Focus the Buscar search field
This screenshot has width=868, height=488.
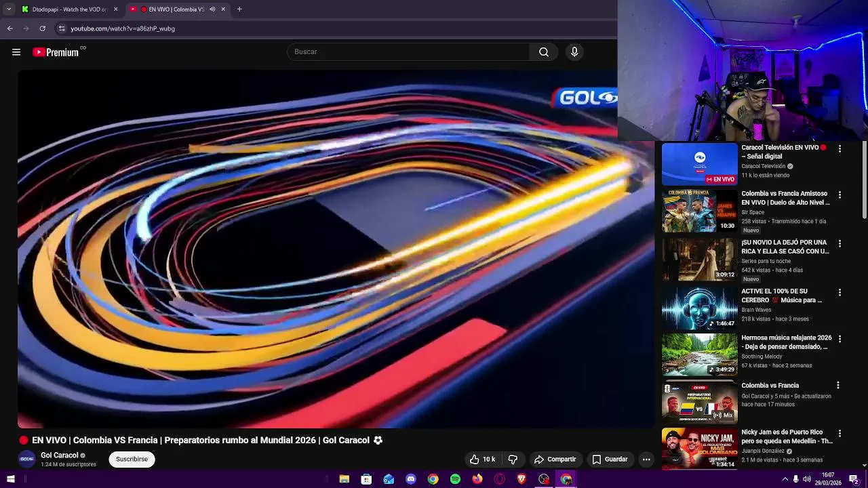click(x=409, y=52)
